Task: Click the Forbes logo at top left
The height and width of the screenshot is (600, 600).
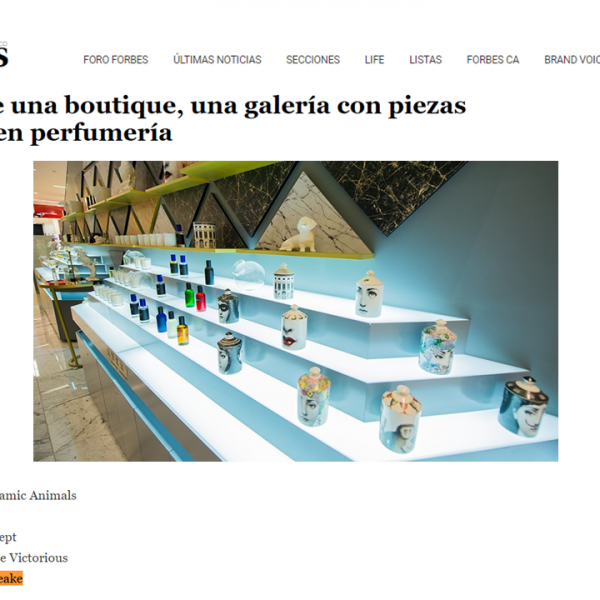Action: pyautogui.click(x=3, y=56)
